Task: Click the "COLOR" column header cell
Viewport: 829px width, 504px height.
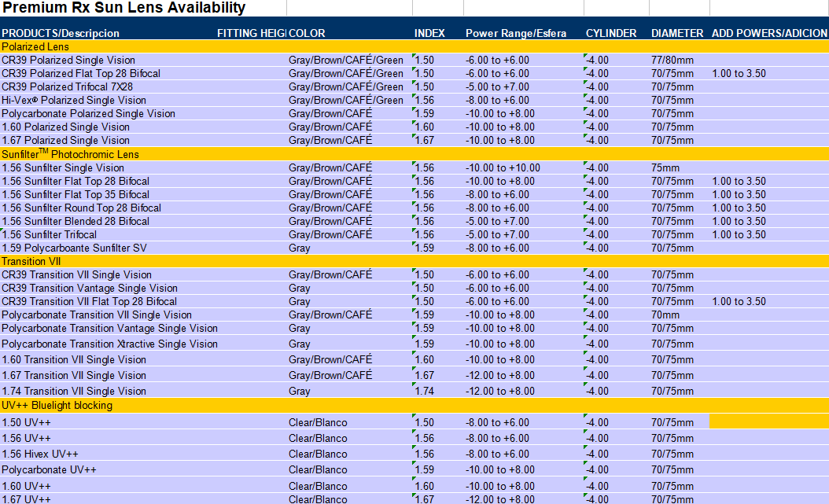Action: coord(307,33)
